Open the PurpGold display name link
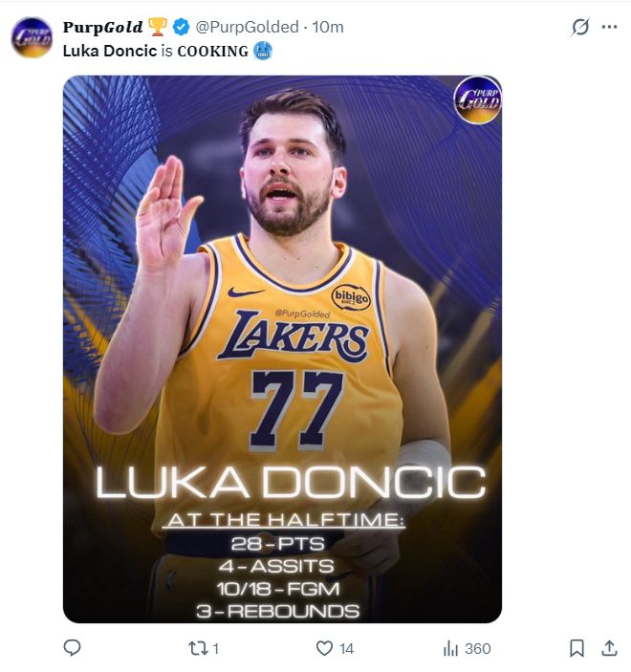Image resolution: width=631 pixels, height=672 pixels. tap(102, 27)
